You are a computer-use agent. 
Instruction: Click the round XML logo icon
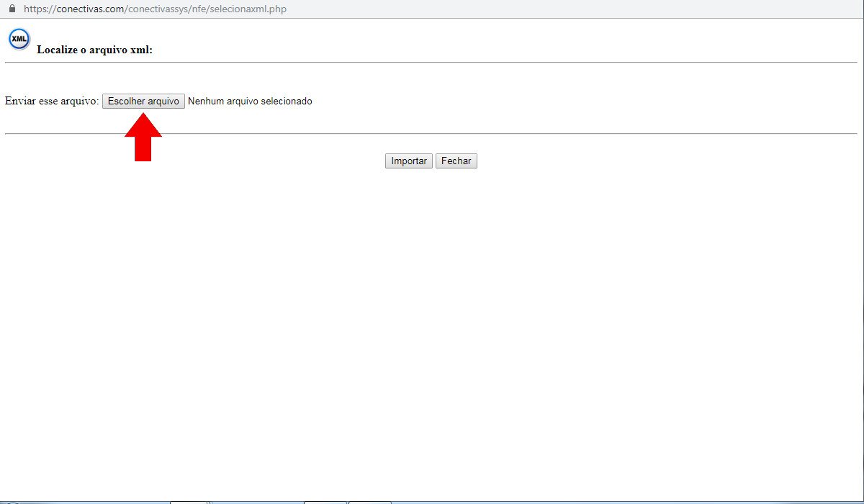tap(19, 39)
